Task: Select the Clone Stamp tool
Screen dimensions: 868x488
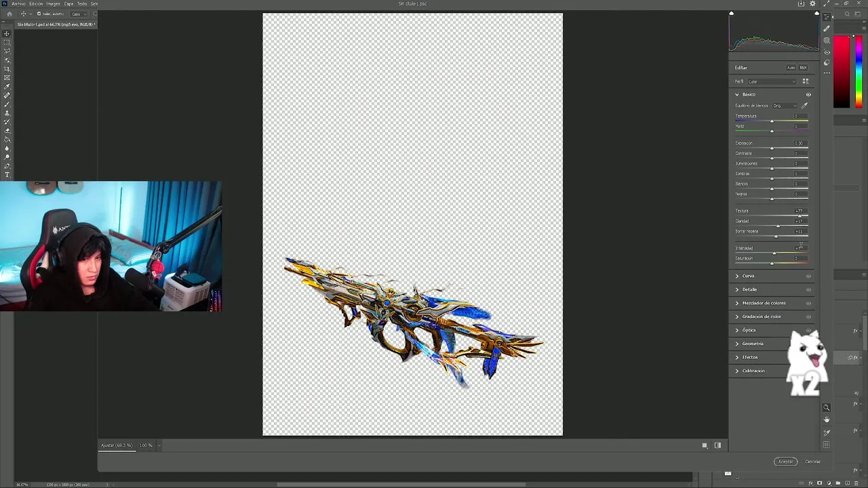Action: [x=7, y=113]
